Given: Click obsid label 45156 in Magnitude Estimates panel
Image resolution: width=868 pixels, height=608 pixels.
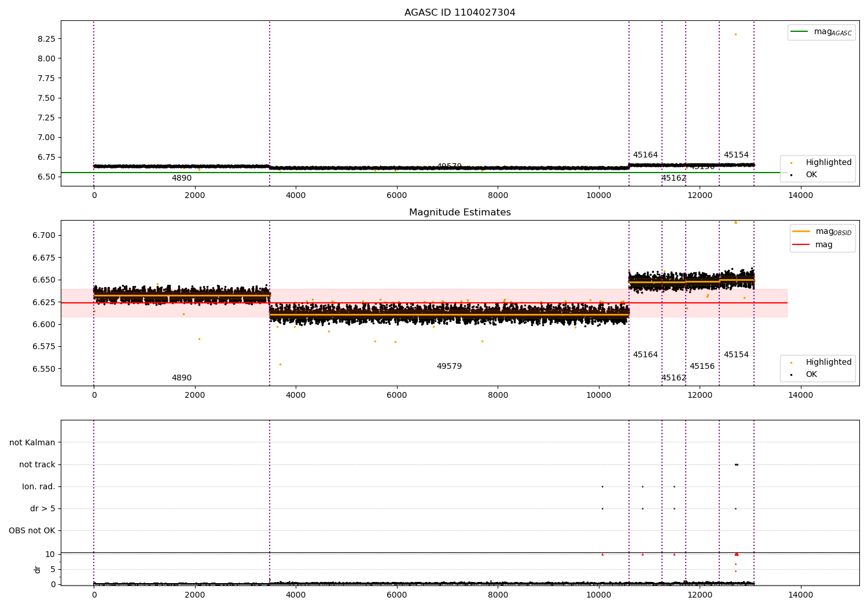Looking at the screenshot, I should click(702, 367).
